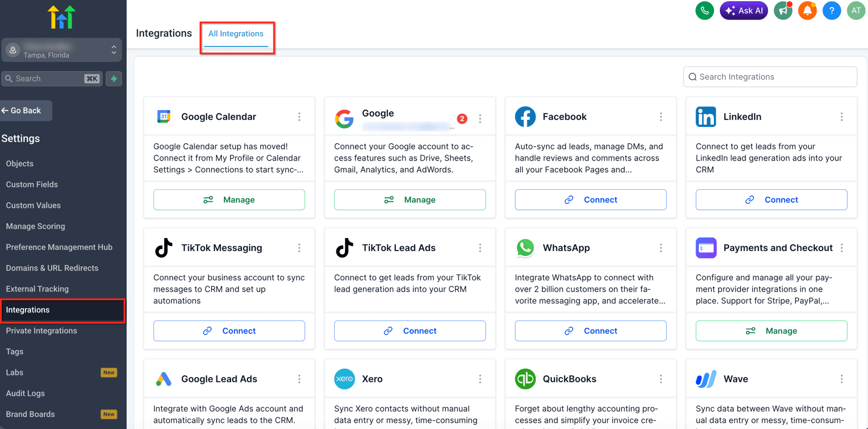
Task: Connect TikTok Lead Ads
Action: pos(410,331)
